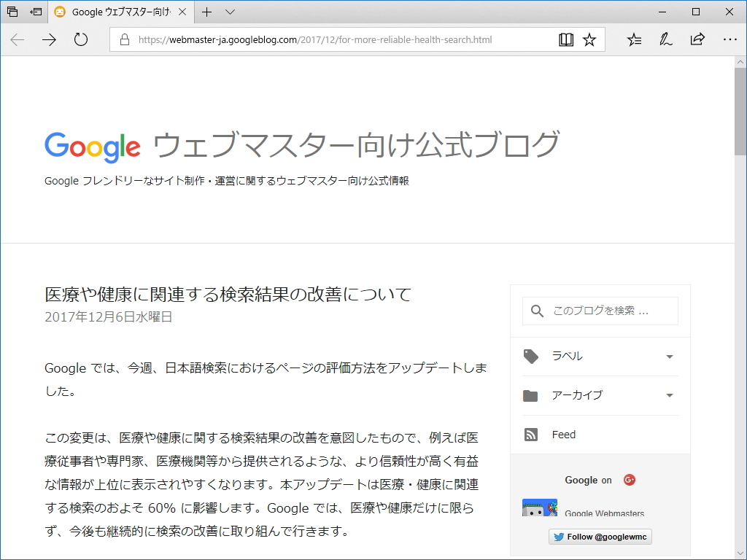Click the Feed RSS icon in the sidebar
747x560 pixels.
(x=531, y=434)
